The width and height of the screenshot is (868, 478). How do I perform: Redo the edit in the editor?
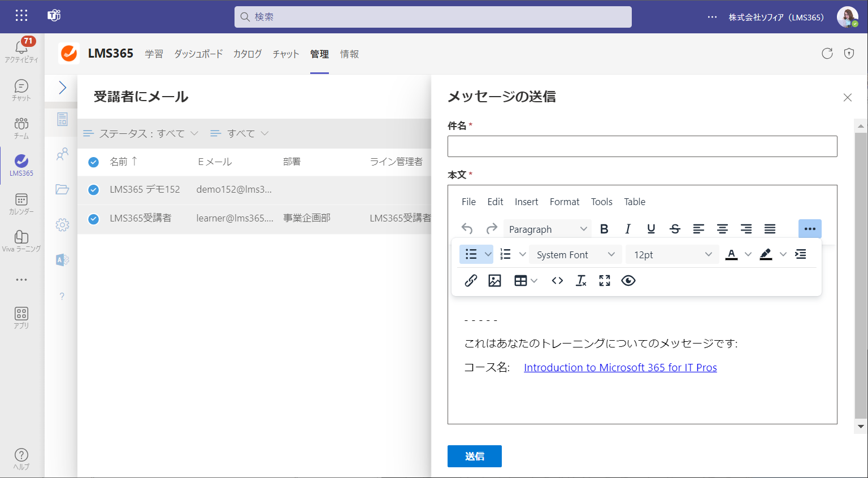(x=492, y=229)
